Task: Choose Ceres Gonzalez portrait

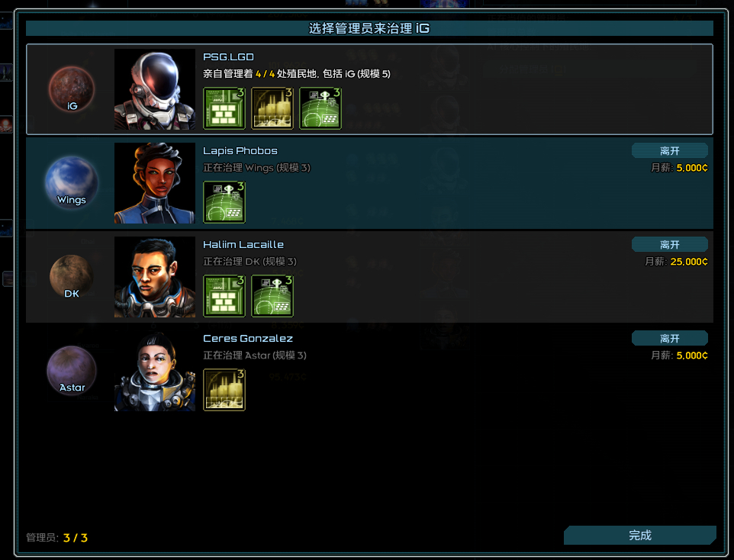Action: 155,371
